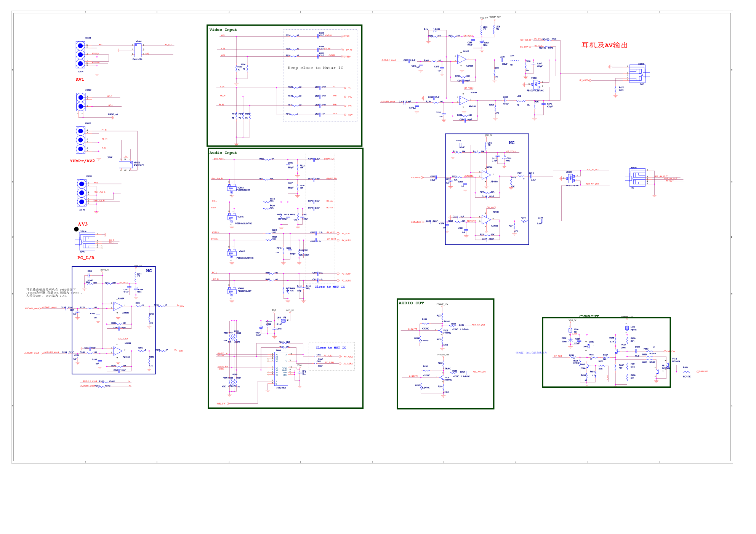Select the VD601 IP4223CZ6 ESD chip
Image resolution: width=756 pixels, height=534 pixels.
(x=138, y=50)
